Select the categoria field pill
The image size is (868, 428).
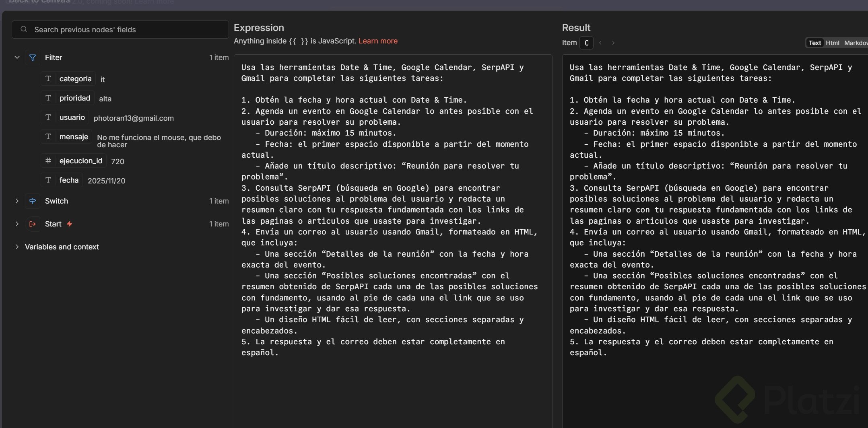tap(68, 79)
